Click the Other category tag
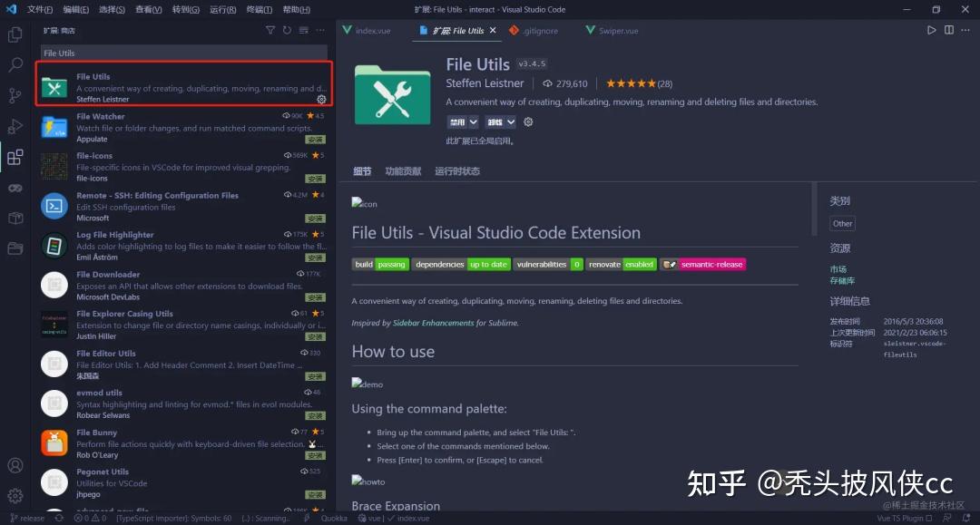The width and height of the screenshot is (980, 525). click(842, 223)
